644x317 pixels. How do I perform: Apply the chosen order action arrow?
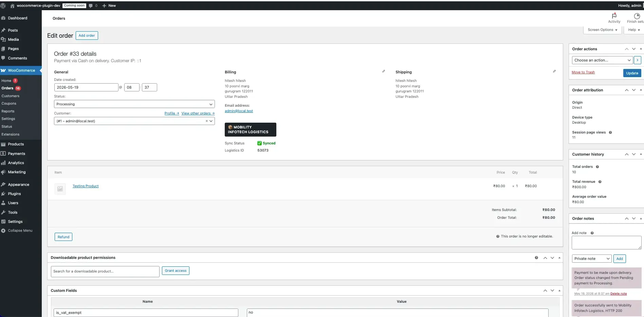[638, 60]
